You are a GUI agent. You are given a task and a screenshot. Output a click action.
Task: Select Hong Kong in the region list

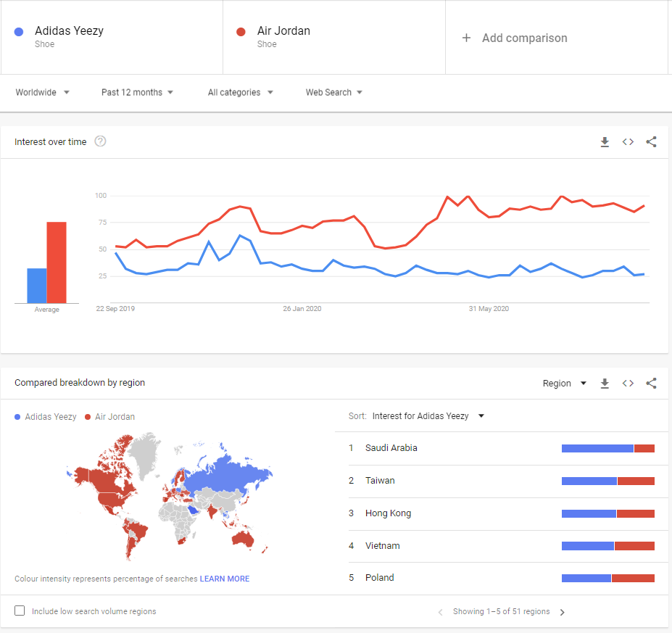(388, 513)
